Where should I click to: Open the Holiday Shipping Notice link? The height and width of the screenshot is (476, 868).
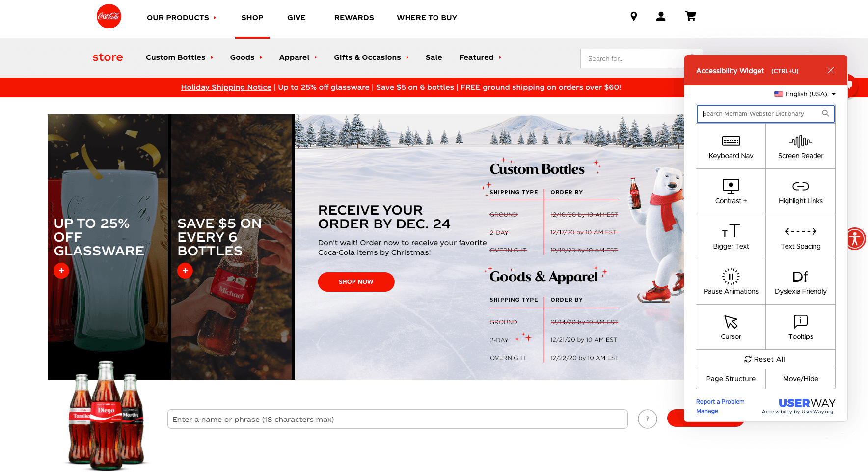click(226, 87)
